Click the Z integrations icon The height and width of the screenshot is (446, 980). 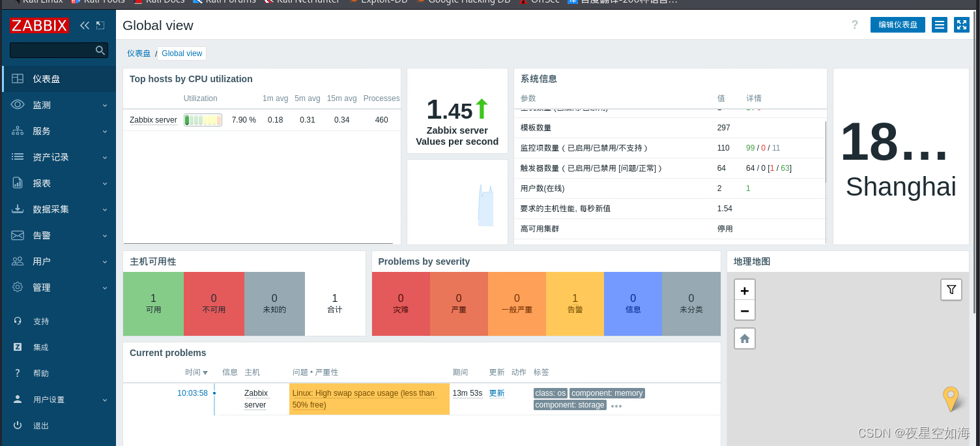18,347
